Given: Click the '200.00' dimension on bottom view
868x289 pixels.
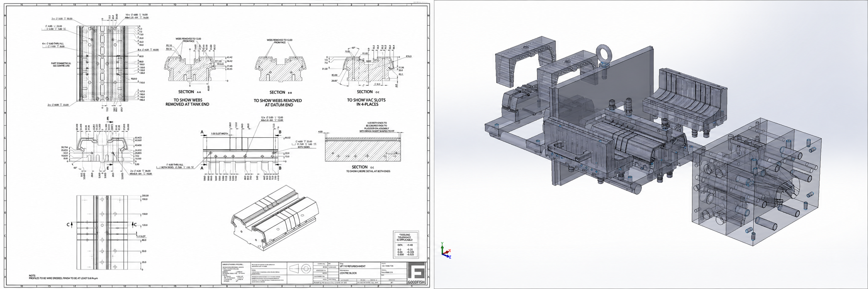Looking at the screenshot, I should 145,196.
